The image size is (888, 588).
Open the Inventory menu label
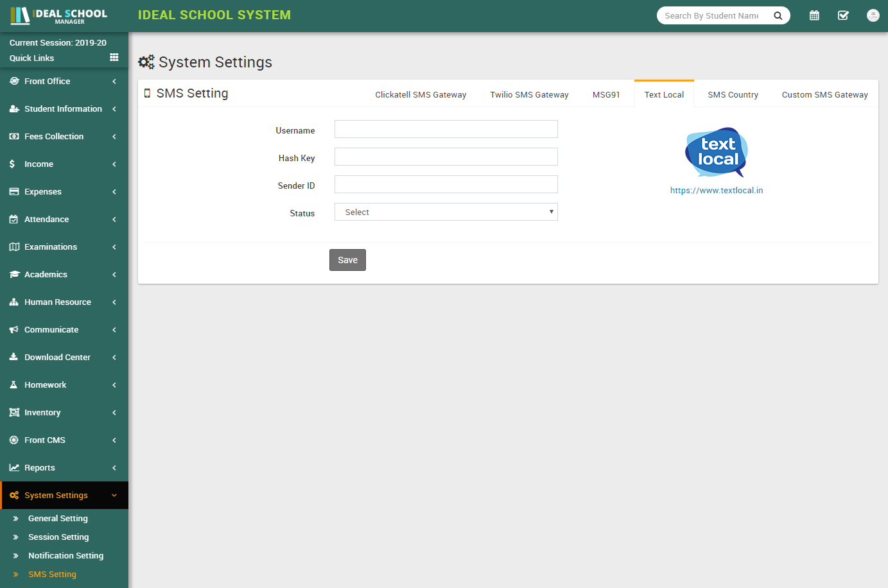[42, 412]
